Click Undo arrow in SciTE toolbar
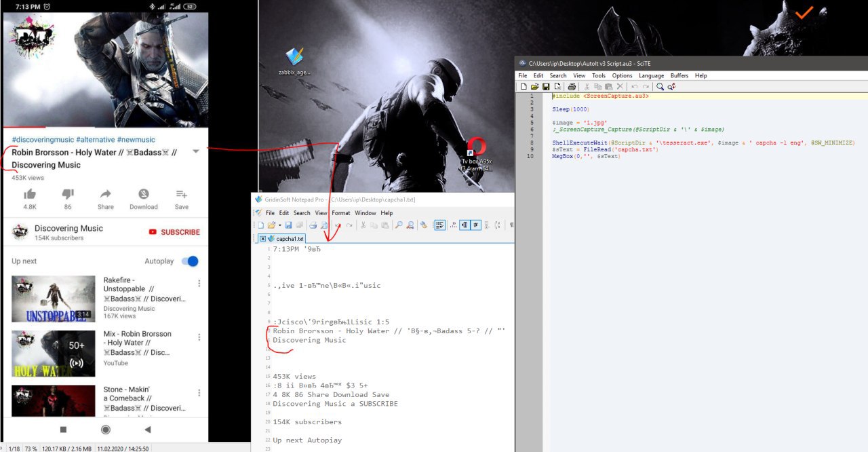868x452 pixels. point(635,87)
